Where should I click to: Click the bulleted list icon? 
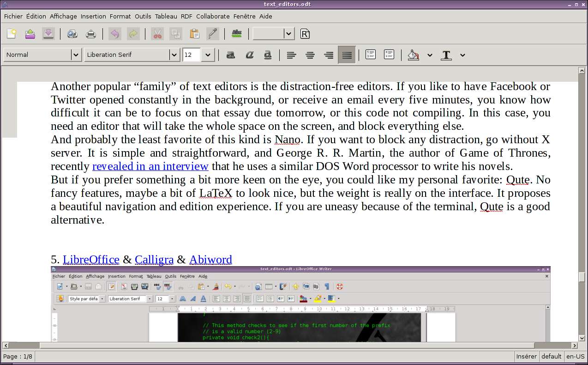[x=389, y=55]
